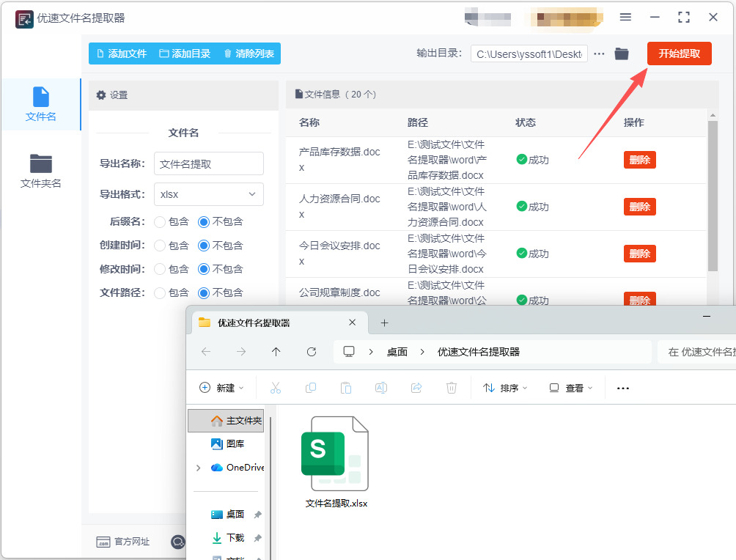Viewport: 736px width, 560px height.
Task: Select 包含 for 创建时间
Action: tap(160, 246)
